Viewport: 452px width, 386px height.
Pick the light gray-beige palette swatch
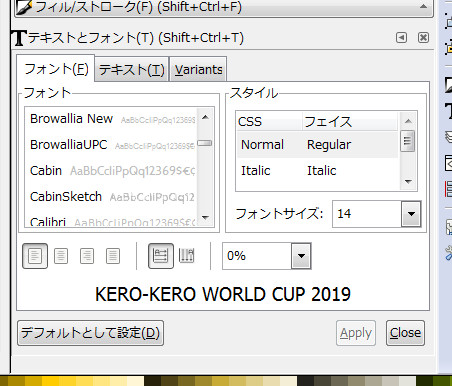tap(390, 381)
